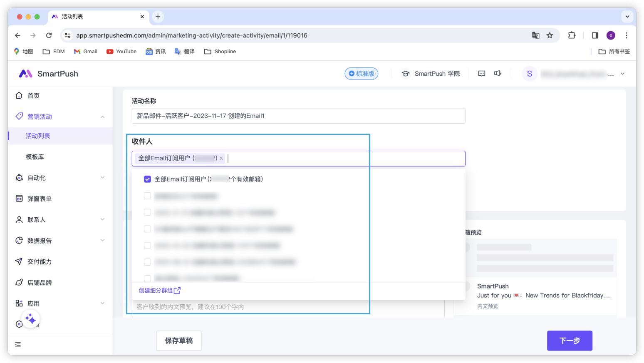
Task: Click the SmartPush logo icon
Action: 25,74
